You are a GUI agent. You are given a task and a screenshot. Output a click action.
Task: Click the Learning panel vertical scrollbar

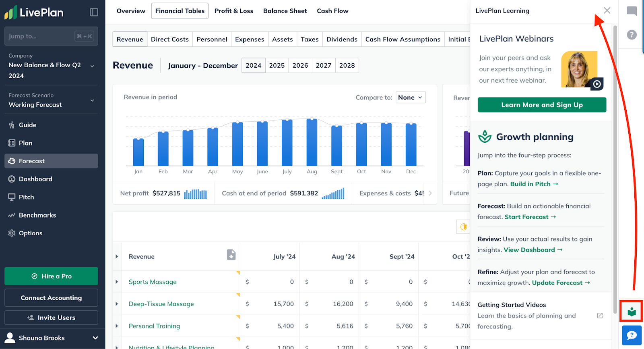point(615,169)
